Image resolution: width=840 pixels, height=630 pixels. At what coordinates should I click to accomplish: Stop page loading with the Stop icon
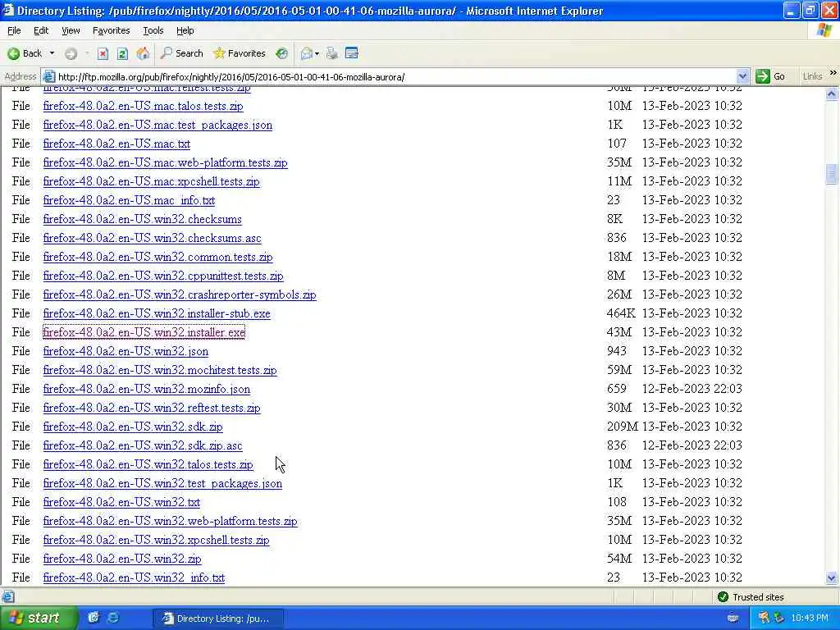[103, 53]
